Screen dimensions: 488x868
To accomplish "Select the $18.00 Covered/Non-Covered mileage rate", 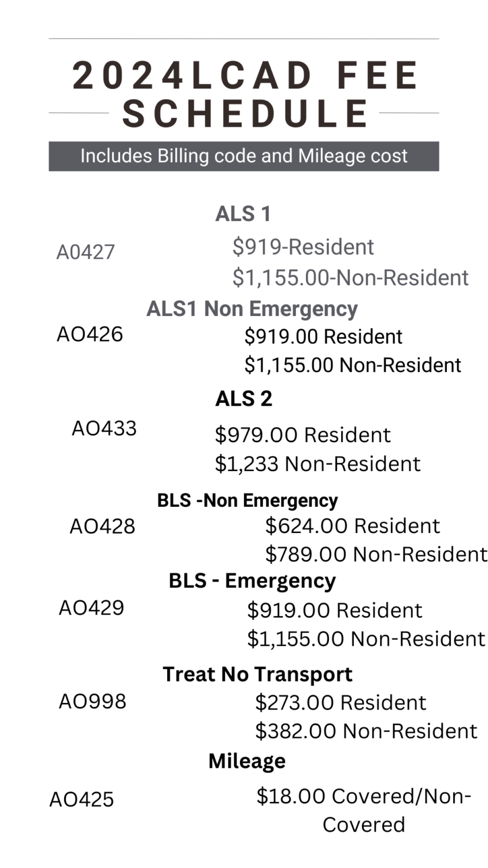I will [364, 810].
